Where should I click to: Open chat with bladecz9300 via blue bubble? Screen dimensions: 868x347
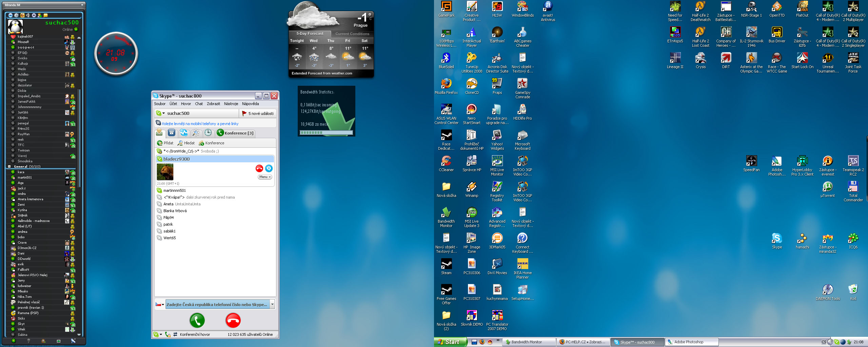coord(269,168)
